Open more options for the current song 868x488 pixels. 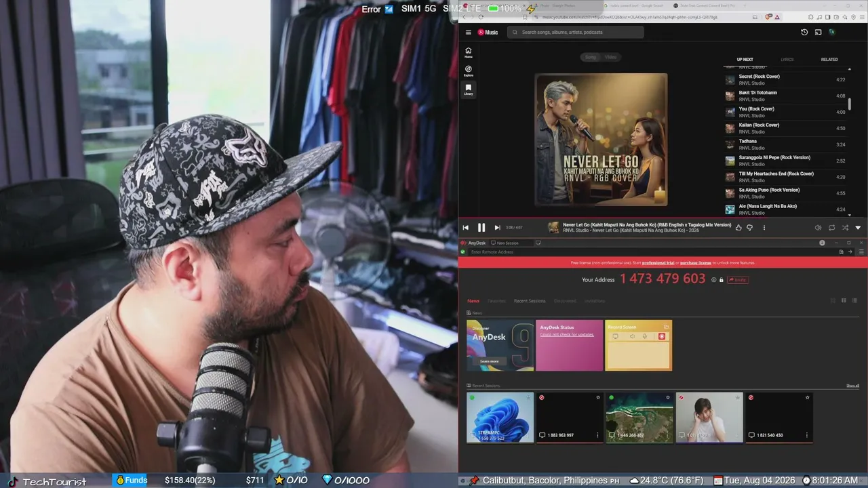(764, 228)
